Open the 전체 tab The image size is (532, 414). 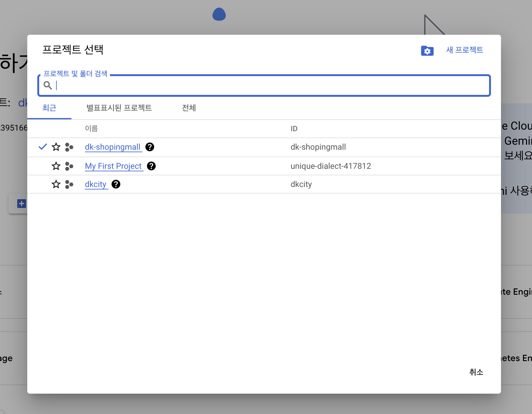pos(189,108)
